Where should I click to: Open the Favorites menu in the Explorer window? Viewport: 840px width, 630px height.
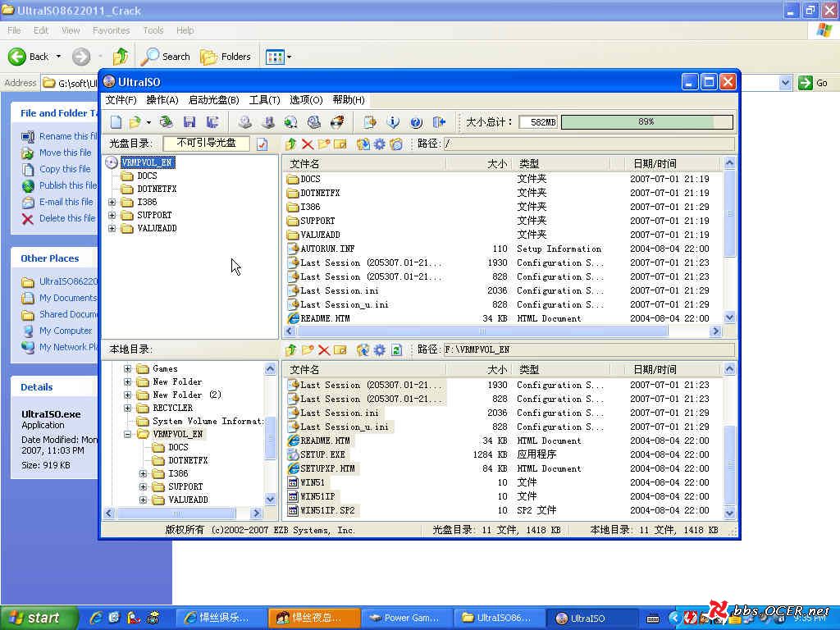tap(111, 30)
